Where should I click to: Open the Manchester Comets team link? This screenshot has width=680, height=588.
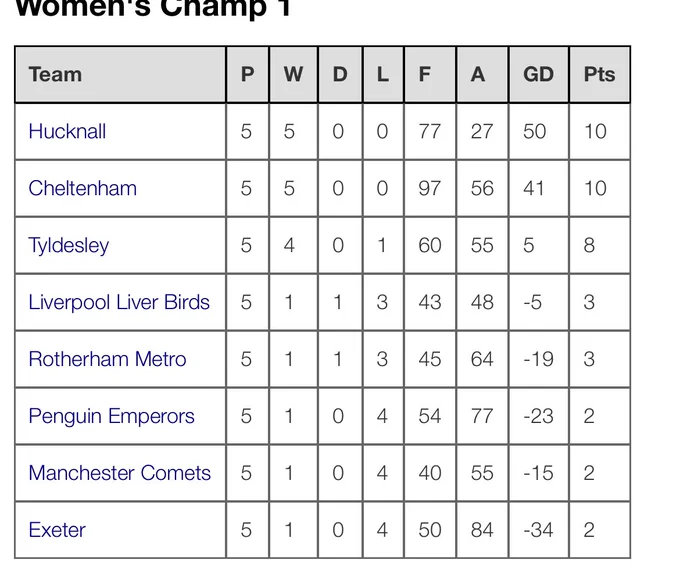pos(120,473)
